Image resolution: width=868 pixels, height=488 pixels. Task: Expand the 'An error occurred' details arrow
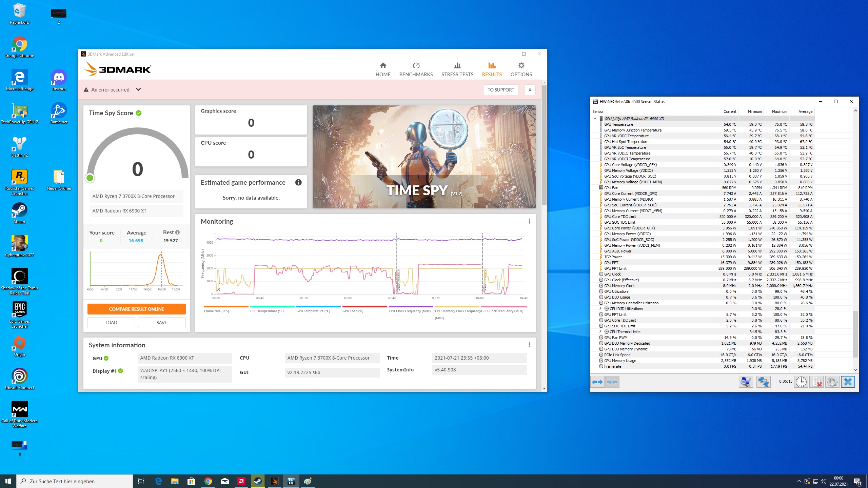[138, 89]
